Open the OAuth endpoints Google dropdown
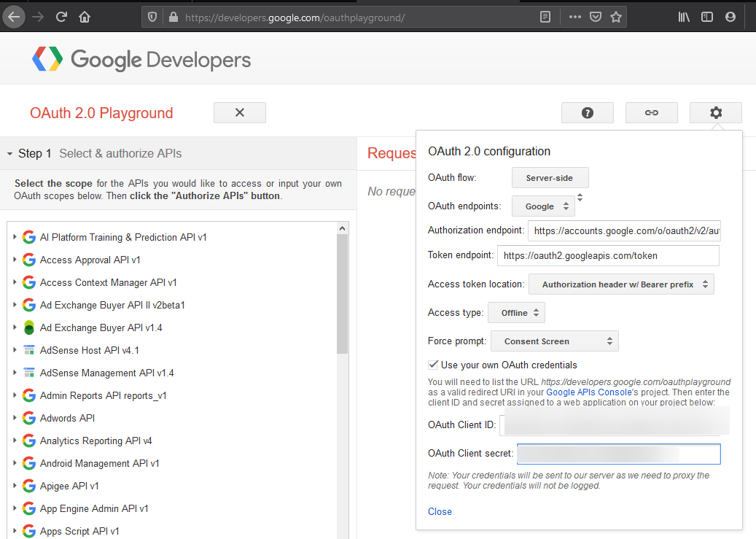756x539 pixels. pyautogui.click(x=543, y=206)
